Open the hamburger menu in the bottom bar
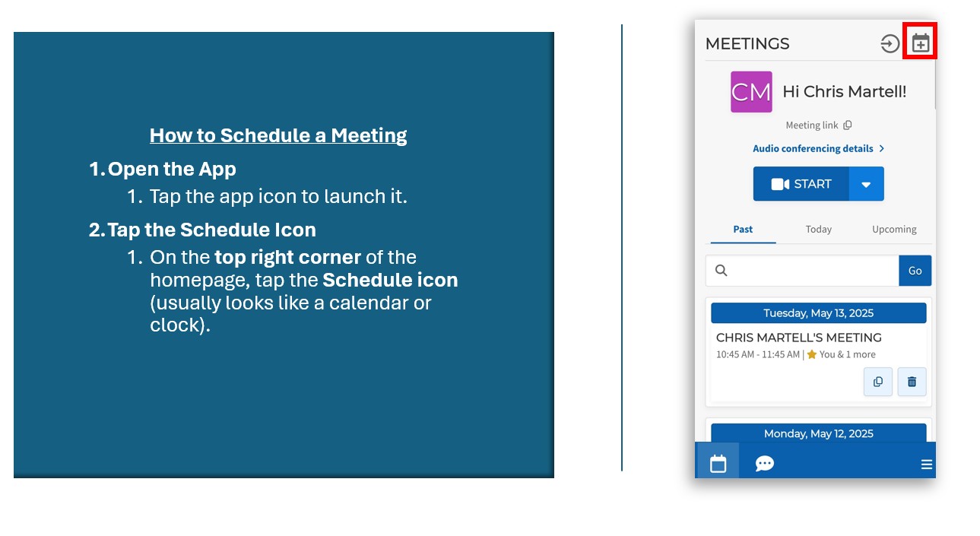The height and width of the screenshot is (536, 980). (926, 465)
